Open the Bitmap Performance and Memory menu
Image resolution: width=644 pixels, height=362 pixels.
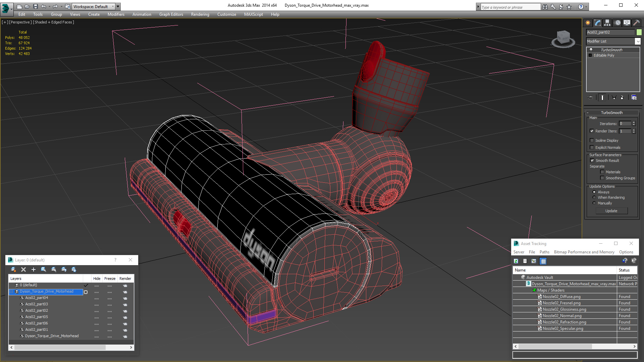(584, 252)
